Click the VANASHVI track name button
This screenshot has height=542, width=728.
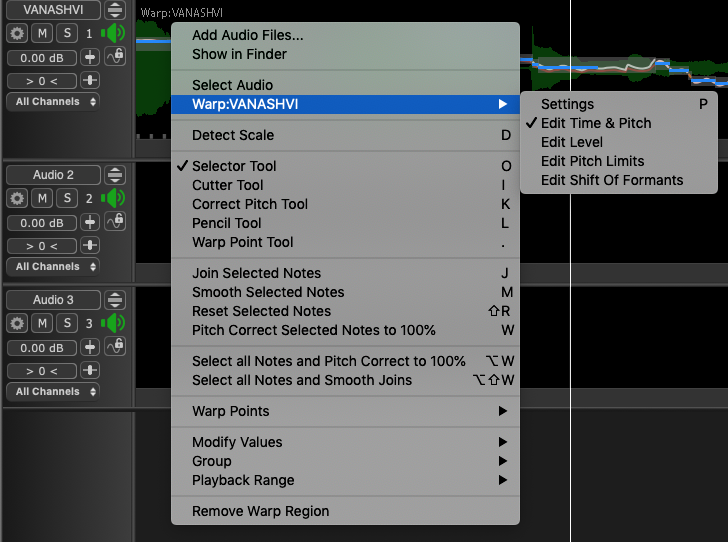[x=53, y=10]
